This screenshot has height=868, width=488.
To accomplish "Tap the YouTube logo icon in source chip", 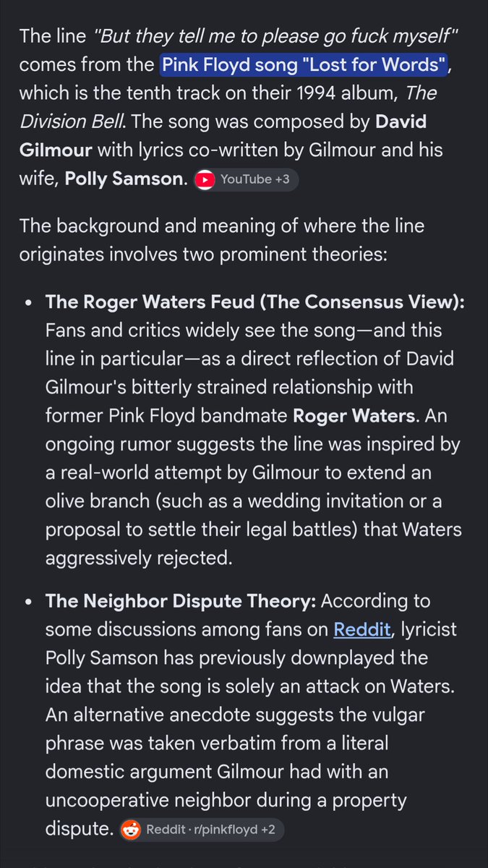I will (x=206, y=179).
